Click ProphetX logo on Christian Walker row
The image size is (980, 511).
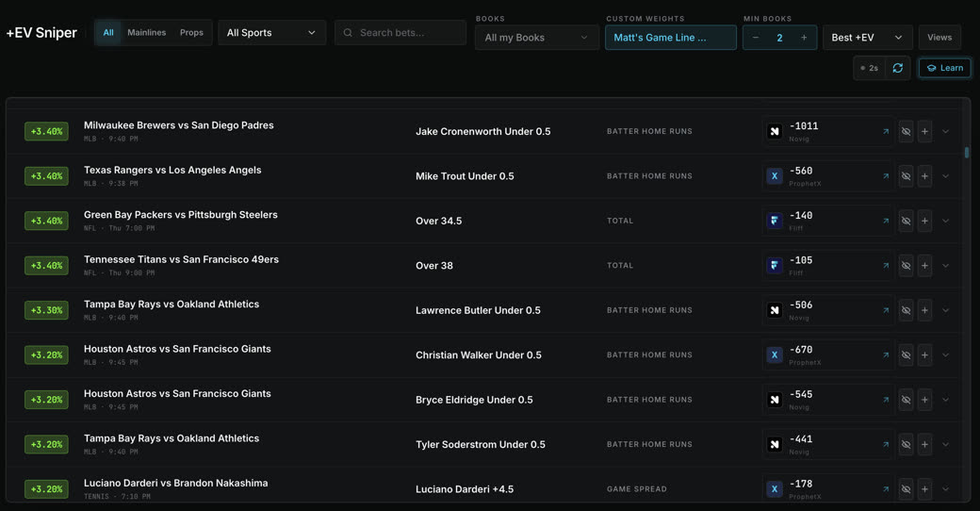coord(775,355)
